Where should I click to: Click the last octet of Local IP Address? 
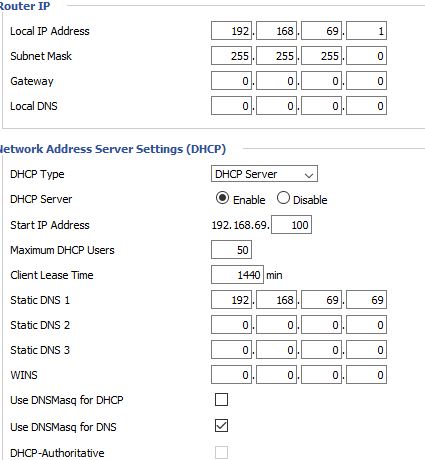tap(366, 31)
